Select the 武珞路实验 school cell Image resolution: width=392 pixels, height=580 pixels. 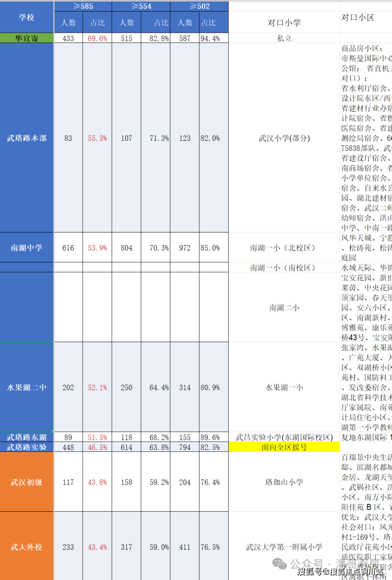(26, 447)
